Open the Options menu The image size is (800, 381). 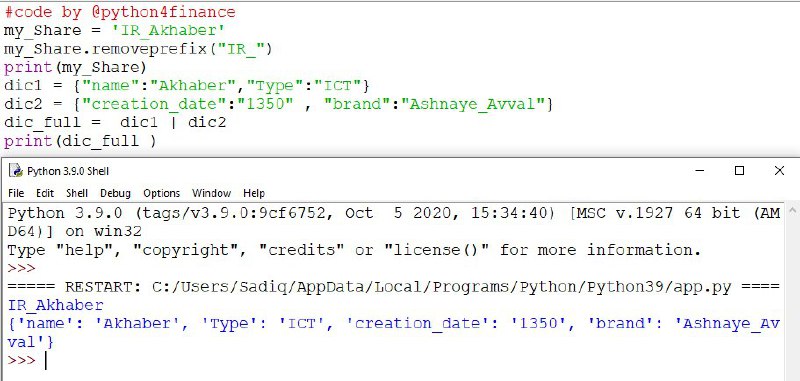pos(162,193)
